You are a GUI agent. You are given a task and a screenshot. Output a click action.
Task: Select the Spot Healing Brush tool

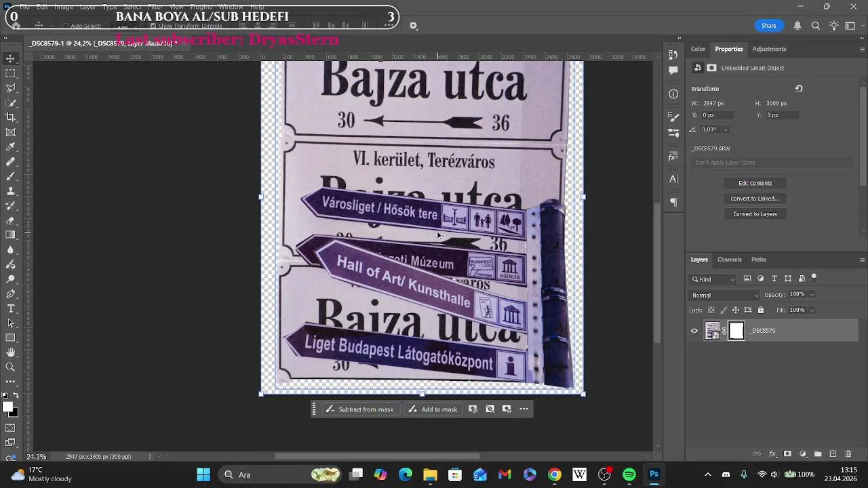coord(11,162)
